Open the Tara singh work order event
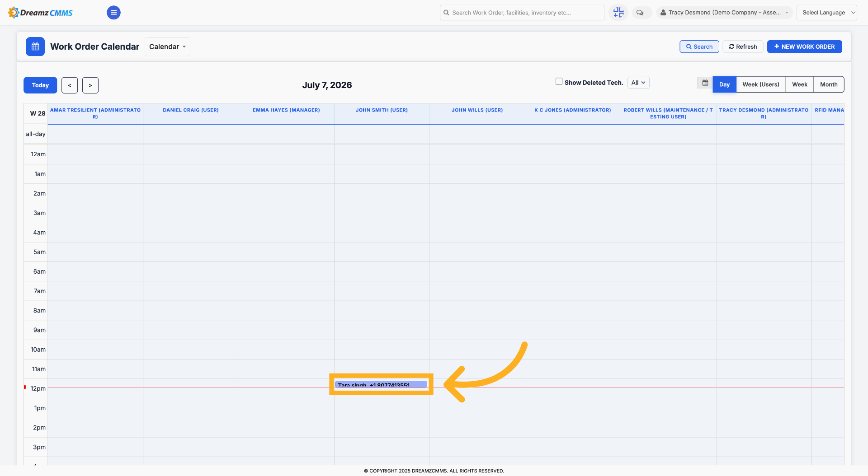Image resolution: width=868 pixels, height=476 pixels. pos(381,384)
